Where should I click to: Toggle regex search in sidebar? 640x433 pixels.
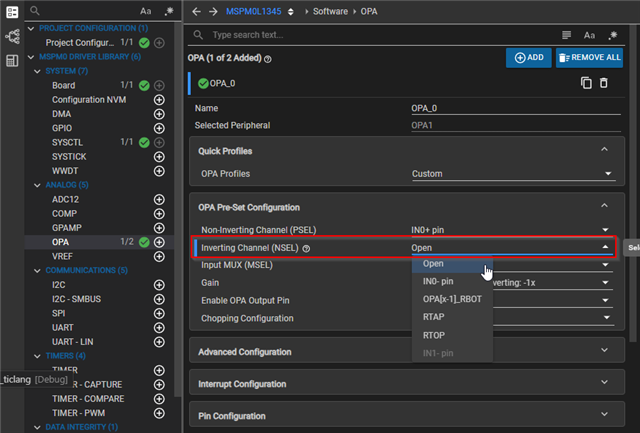click(x=169, y=11)
